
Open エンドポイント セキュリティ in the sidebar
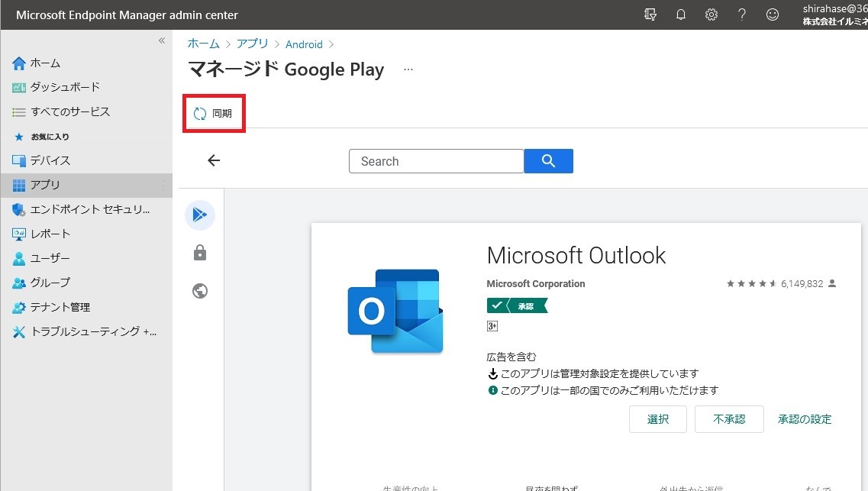point(86,209)
